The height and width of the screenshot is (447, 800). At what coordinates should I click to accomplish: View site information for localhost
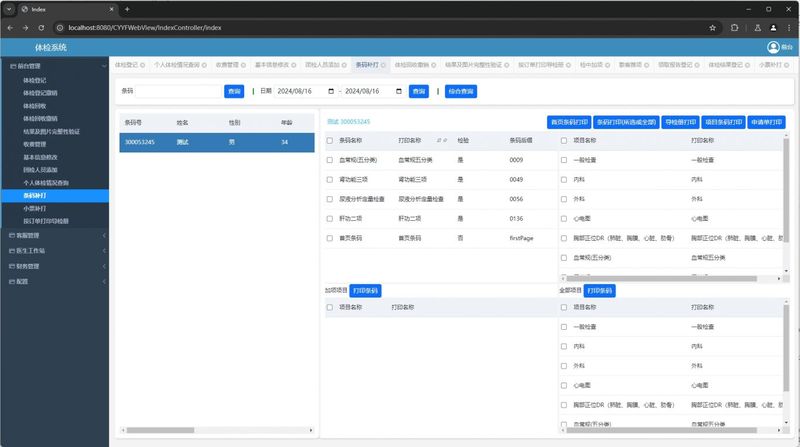[x=60, y=28]
